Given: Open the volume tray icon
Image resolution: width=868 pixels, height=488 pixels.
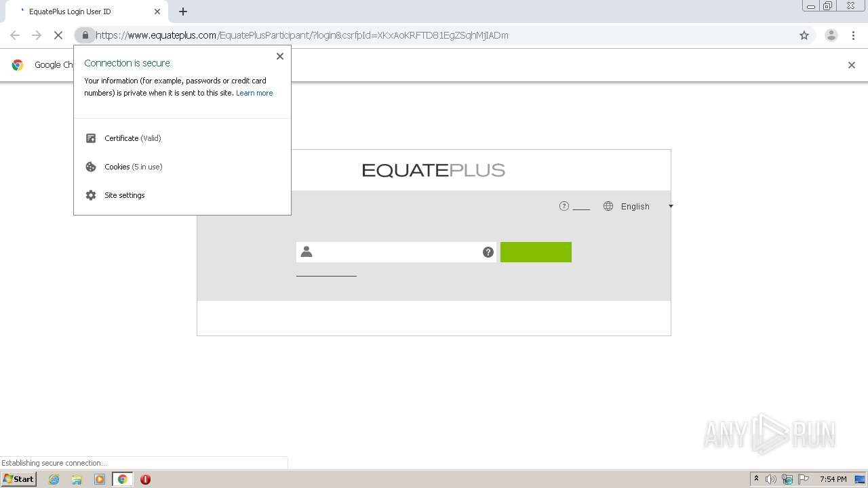Looking at the screenshot, I should (x=771, y=479).
